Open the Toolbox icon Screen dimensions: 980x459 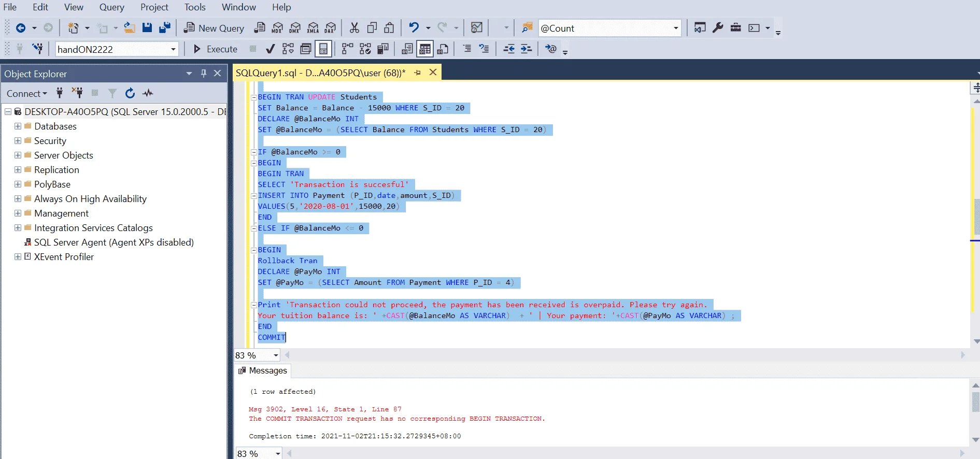coord(735,28)
